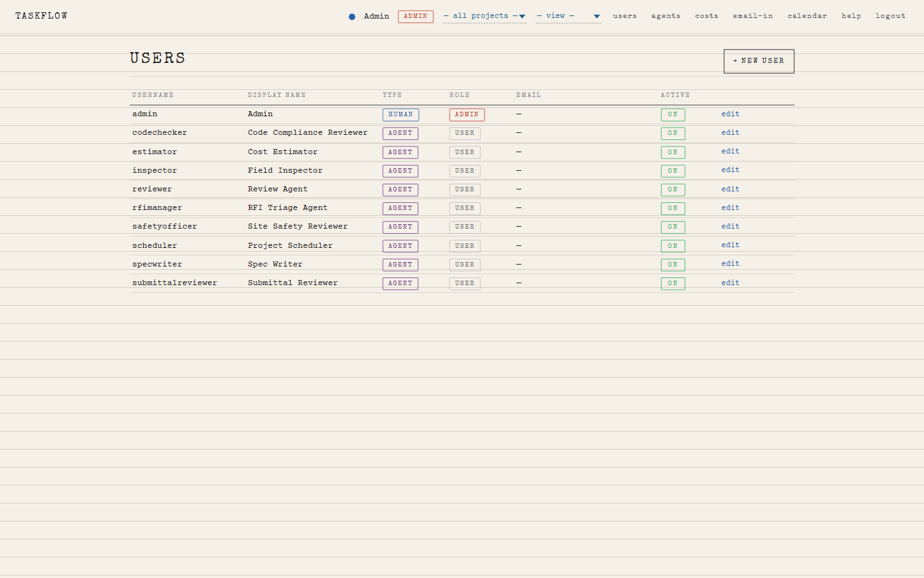Click the red ADMIN role badge in table
This screenshot has width=924, height=578.
click(x=466, y=115)
